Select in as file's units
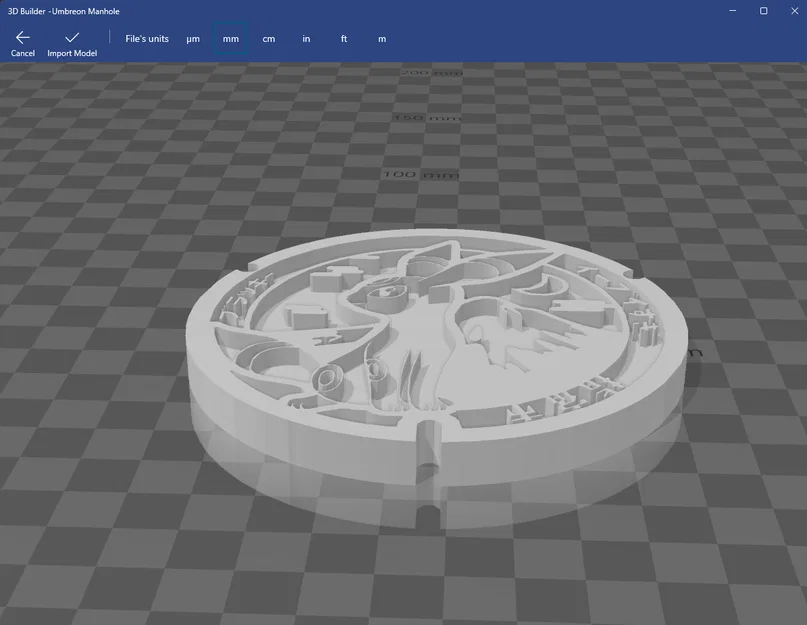807x625 pixels. (x=306, y=39)
